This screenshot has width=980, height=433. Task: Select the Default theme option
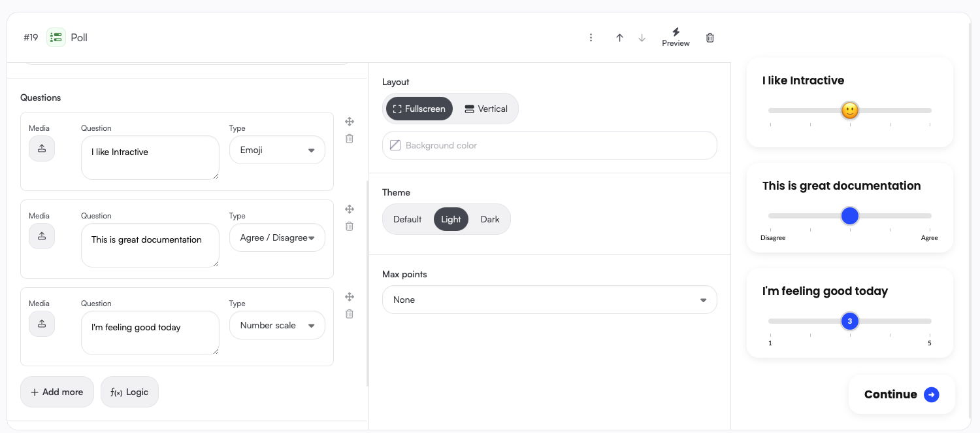pyautogui.click(x=407, y=219)
